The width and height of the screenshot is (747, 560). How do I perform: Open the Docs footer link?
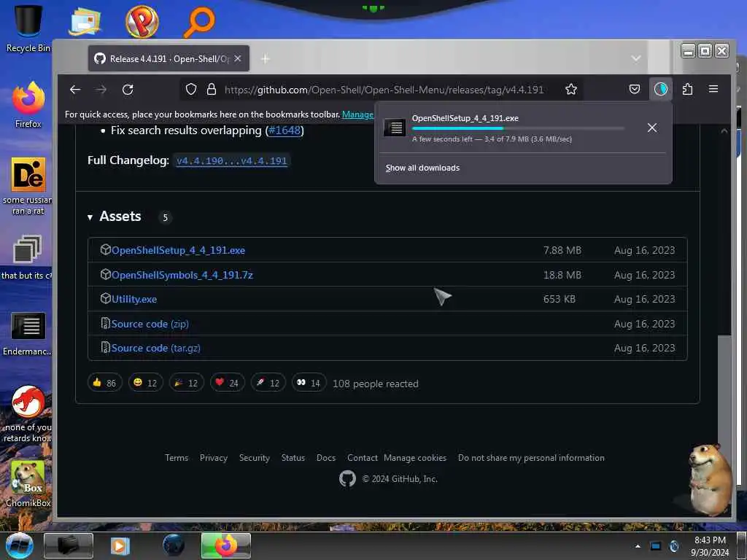click(x=326, y=458)
